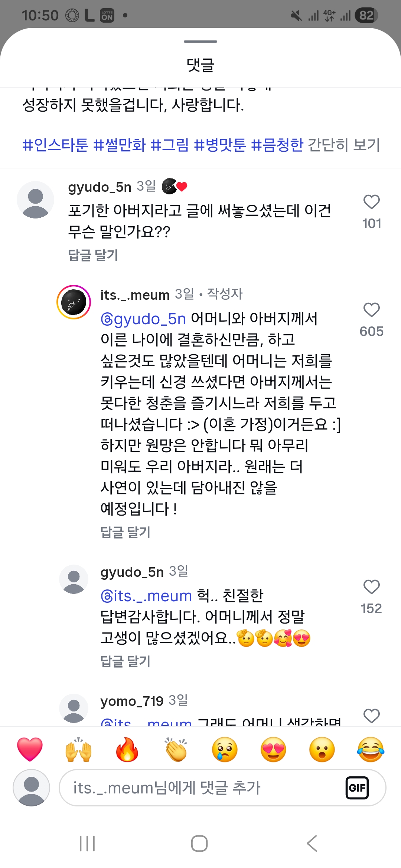The height and width of the screenshot is (868, 401).
Task: Tap the surprised face emoji reaction
Action: pos(322,749)
